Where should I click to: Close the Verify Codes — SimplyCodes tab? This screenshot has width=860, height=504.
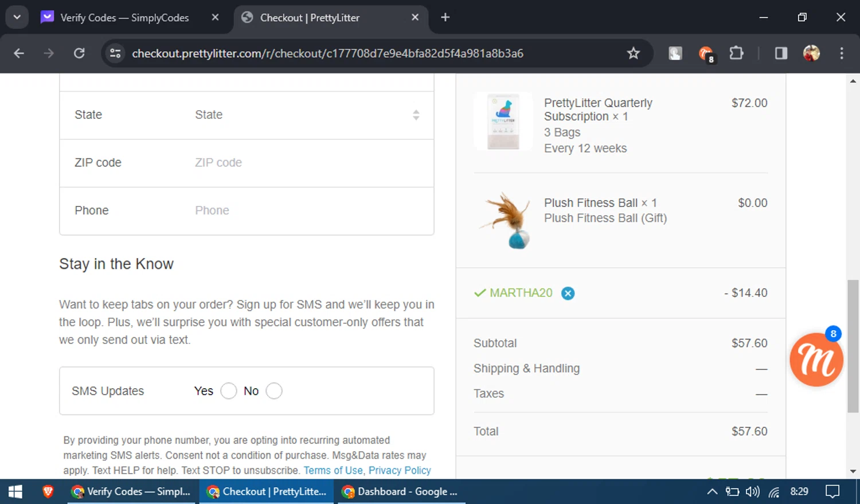(215, 18)
